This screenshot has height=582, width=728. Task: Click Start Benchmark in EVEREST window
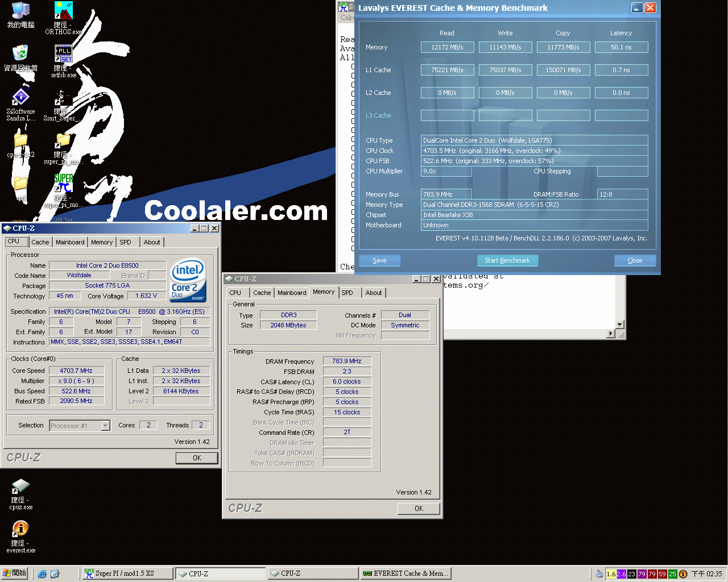click(x=507, y=260)
